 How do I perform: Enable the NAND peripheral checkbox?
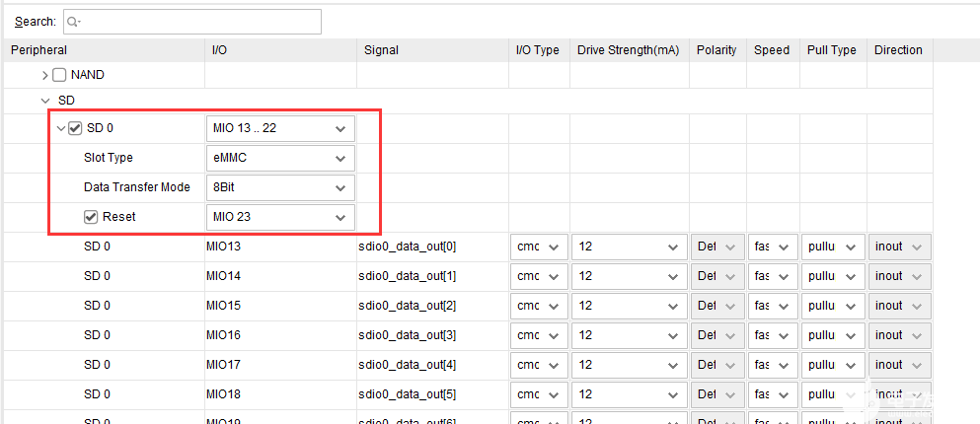[59, 75]
